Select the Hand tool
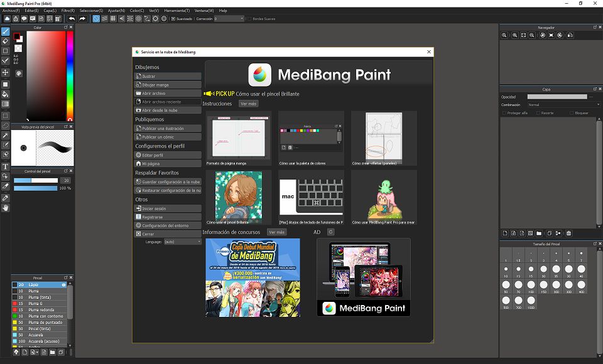603x364 pixels. click(x=6, y=208)
